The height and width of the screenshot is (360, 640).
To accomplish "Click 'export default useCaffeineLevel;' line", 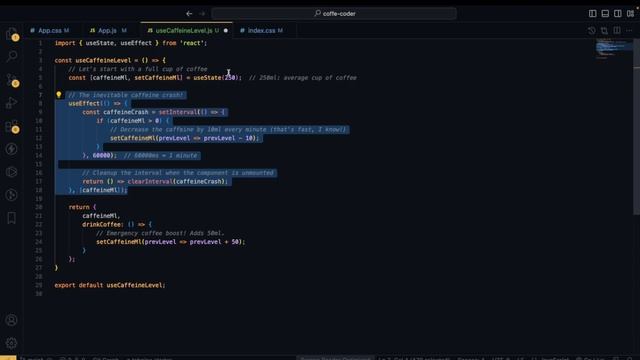I will tap(110, 285).
